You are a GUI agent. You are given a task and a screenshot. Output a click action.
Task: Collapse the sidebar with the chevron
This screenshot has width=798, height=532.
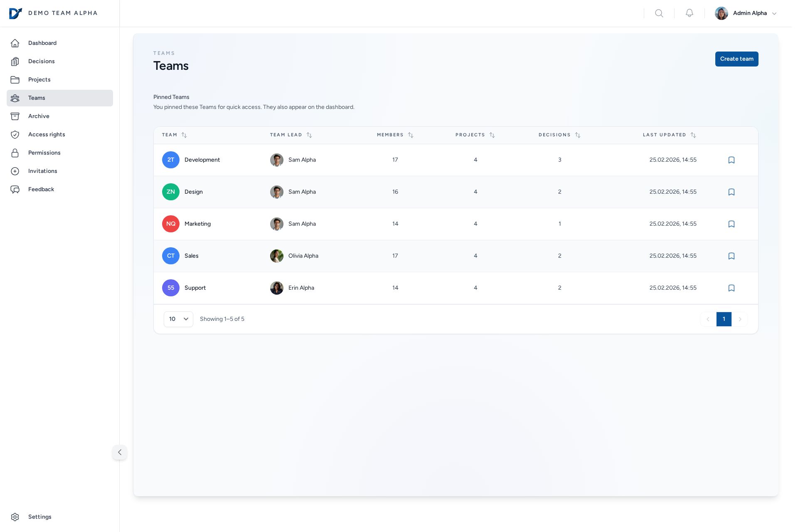tap(120, 452)
